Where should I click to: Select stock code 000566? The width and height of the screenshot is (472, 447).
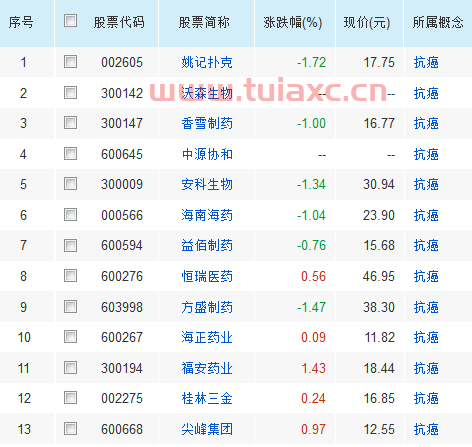click(122, 215)
